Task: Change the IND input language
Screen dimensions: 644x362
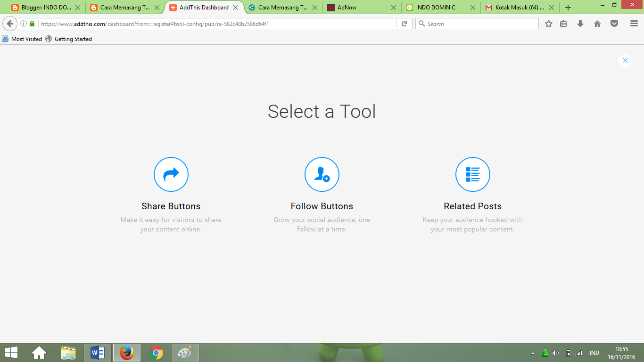Action: 594,353
